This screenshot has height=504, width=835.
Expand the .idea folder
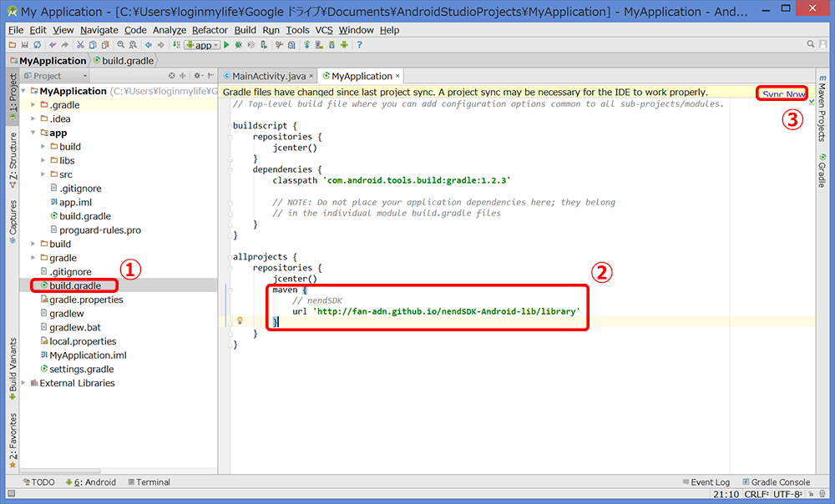tap(33, 118)
